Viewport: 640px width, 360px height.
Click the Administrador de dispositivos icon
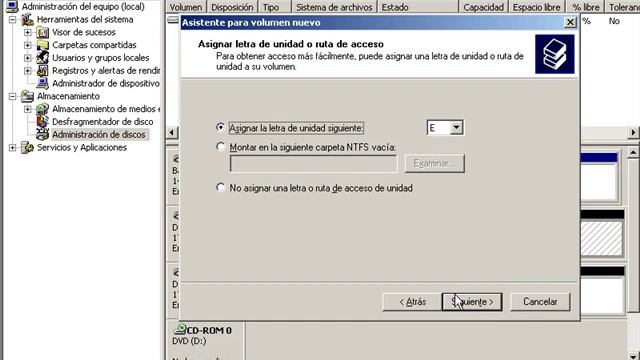(42, 83)
